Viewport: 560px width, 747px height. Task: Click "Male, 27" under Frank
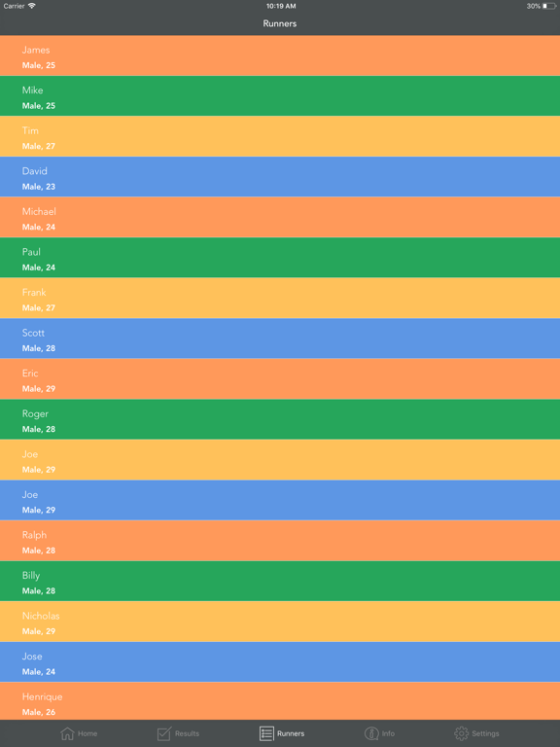pyautogui.click(x=39, y=308)
